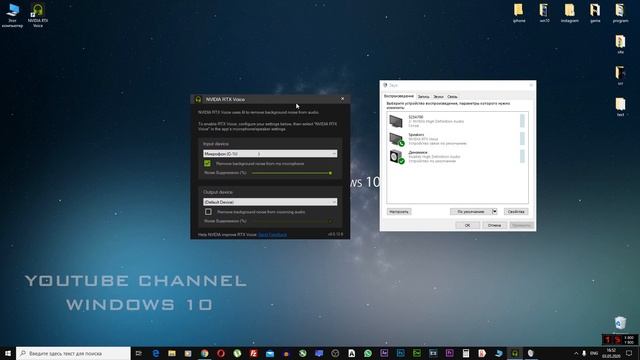Close the NVIDIA RTX Voice window
This screenshot has height=360, width=640.
(x=342, y=99)
